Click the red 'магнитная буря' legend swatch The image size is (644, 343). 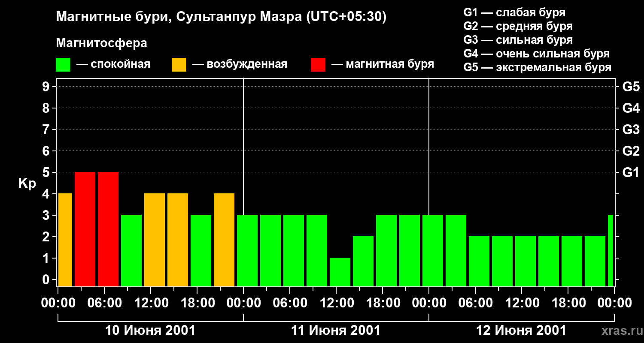click(x=318, y=64)
